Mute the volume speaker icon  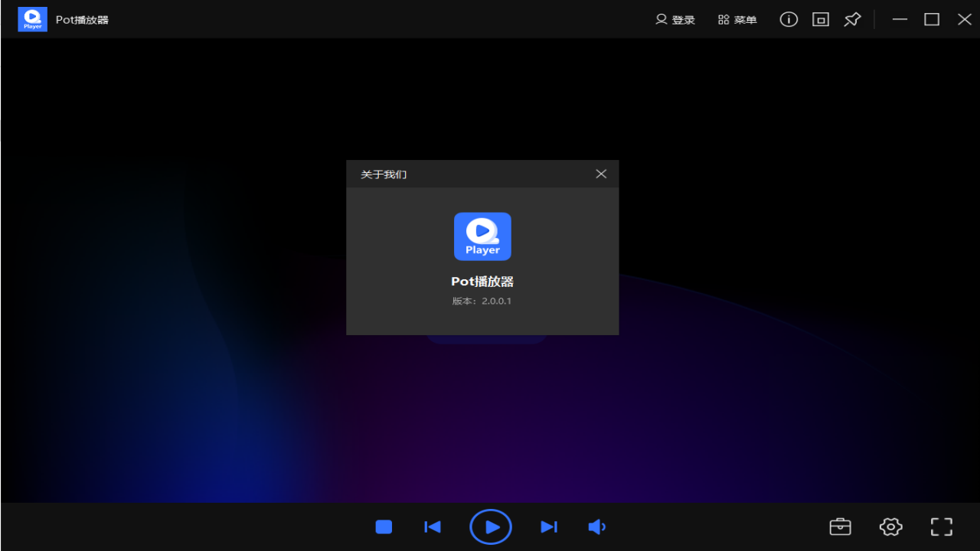597,527
